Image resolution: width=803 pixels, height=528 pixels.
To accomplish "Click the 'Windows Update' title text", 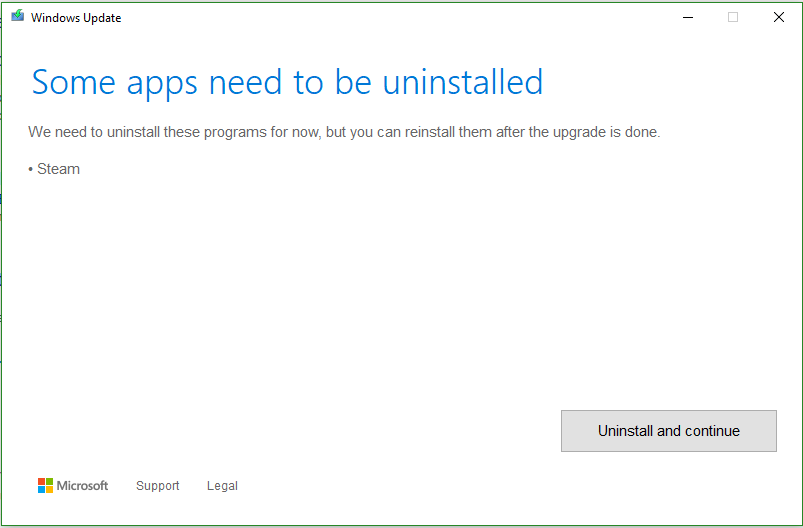I will [x=76, y=18].
